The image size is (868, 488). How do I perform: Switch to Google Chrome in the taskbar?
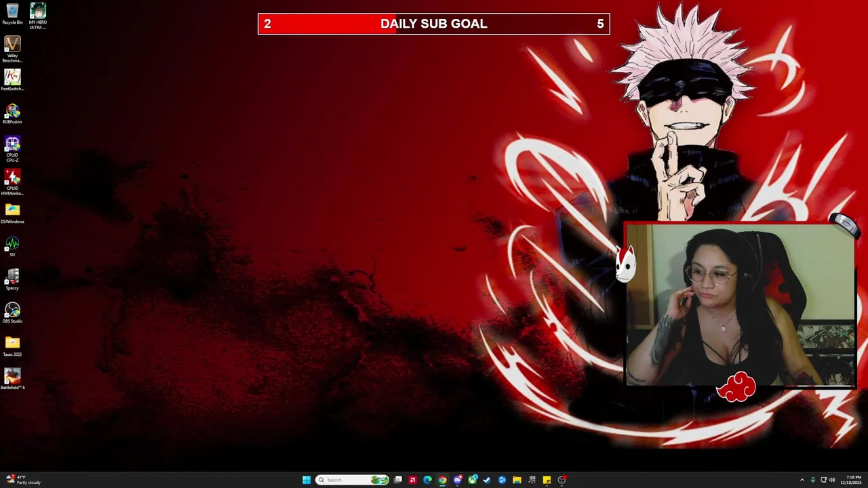(x=442, y=480)
